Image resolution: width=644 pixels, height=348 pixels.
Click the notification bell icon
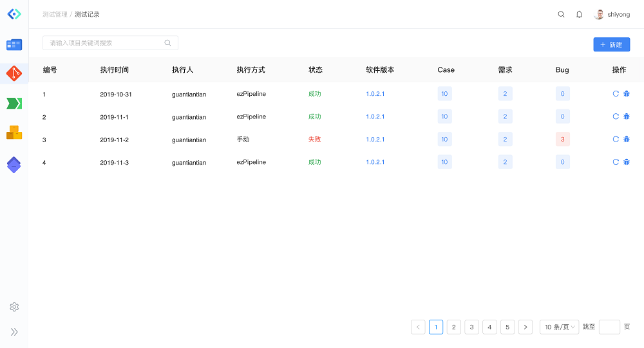(x=579, y=14)
